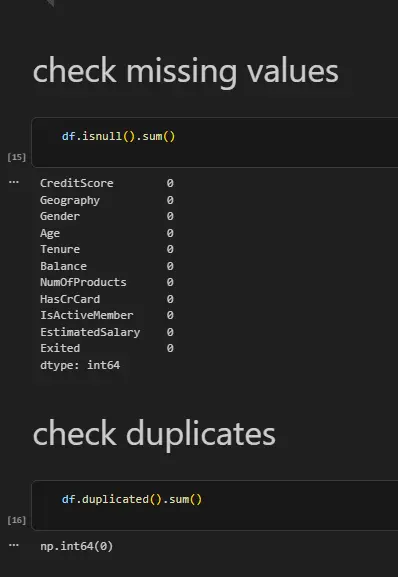Open output actions menu for cell 16
The width and height of the screenshot is (398, 577).
14,545
